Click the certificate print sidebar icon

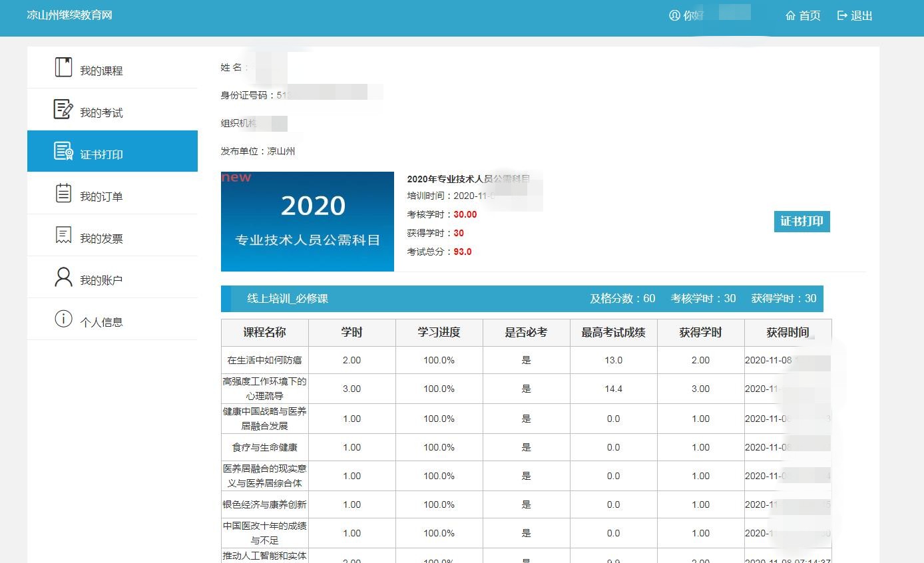click(63, 152)
